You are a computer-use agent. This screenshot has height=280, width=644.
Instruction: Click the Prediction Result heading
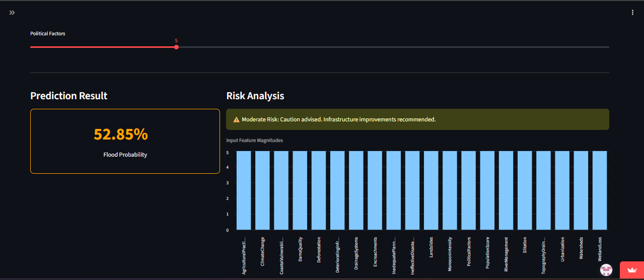pyautogui.click(x=69, y=96)
